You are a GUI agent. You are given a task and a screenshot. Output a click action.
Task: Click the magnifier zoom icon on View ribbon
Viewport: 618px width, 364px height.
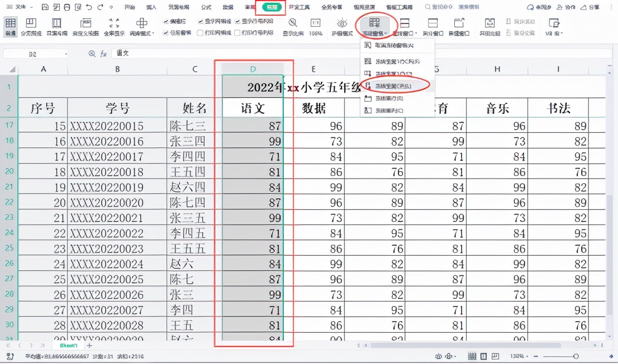(292, 24)
